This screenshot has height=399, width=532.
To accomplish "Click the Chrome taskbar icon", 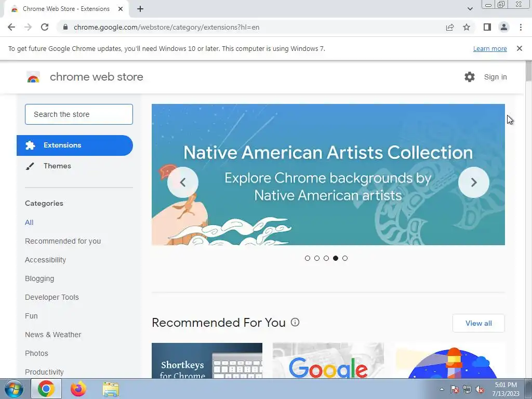I will [x=46, y=389].
